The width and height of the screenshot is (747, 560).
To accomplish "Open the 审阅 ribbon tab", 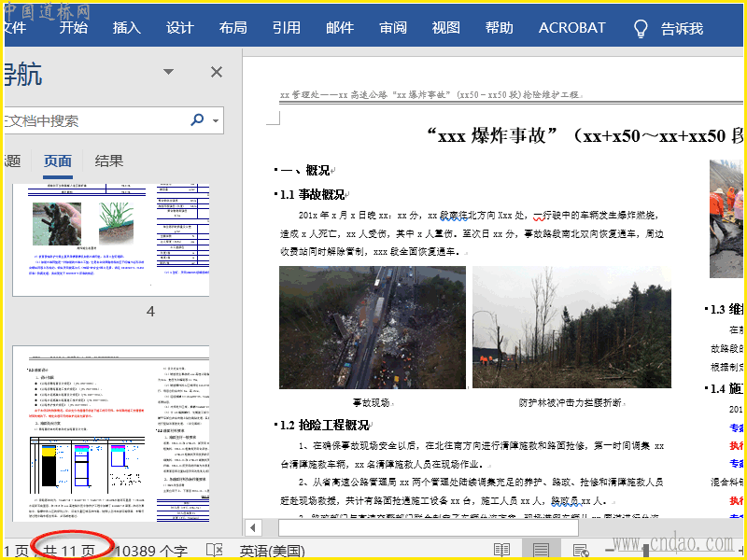I will tap(393, 28).
